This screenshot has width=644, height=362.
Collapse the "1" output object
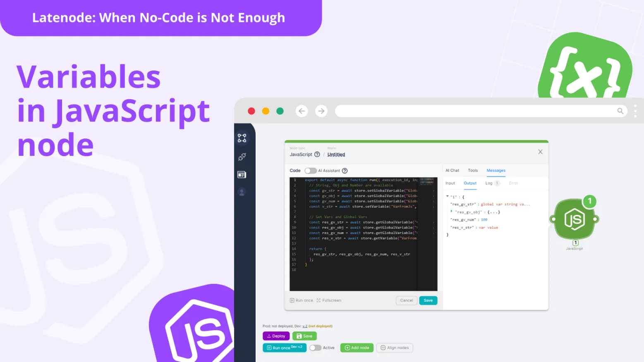pyautogui.click(x=448, y=197)
